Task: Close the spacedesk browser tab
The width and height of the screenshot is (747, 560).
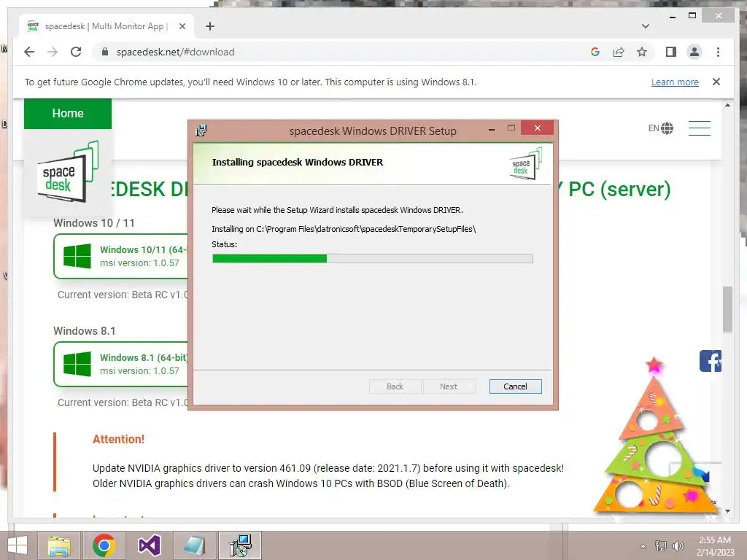Action: pyautogui.click(x=182, y=26)
